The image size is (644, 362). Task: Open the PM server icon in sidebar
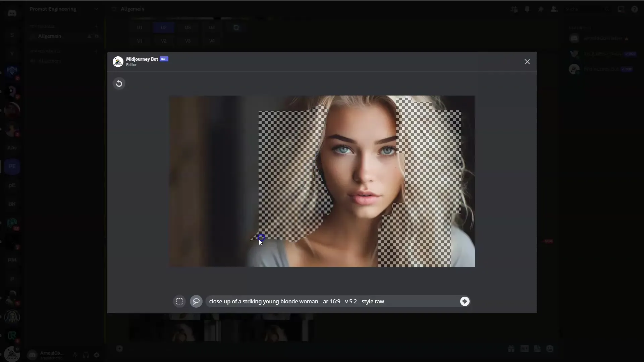(x=12, y=260)
